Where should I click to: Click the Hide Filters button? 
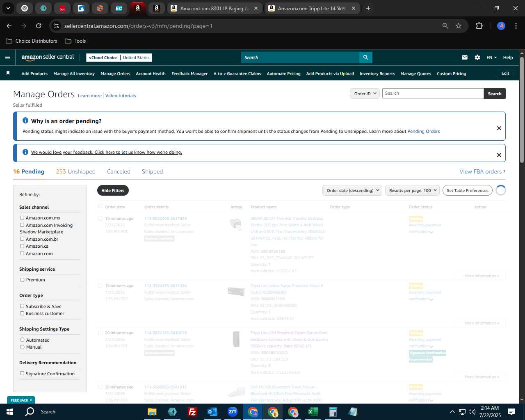coord(113,190)
